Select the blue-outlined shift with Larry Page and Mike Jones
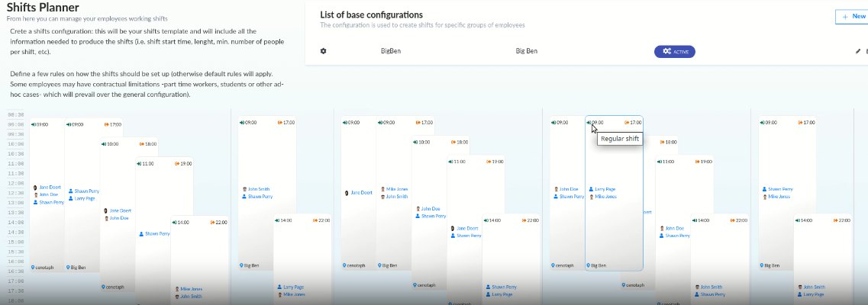Screen dimensions: 868x305 click(x=614, y=194)
